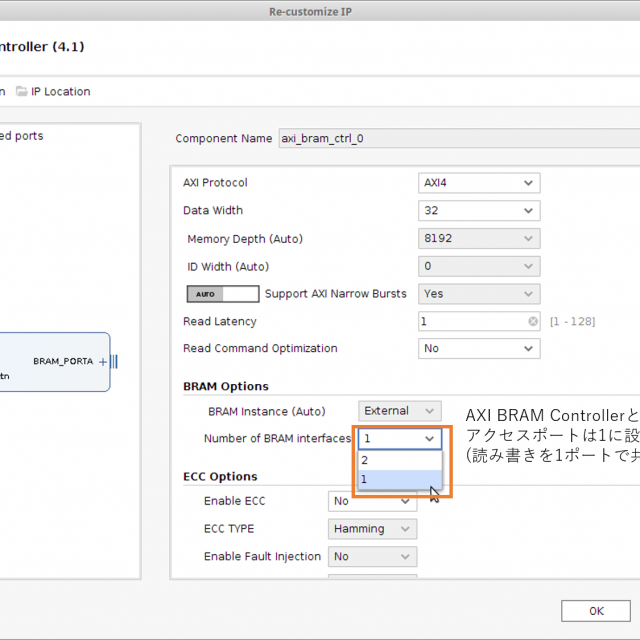640x640 pixels.
Task: Clear the Read Latency field value
Action: pyautogui.click(x=533, y=322)
